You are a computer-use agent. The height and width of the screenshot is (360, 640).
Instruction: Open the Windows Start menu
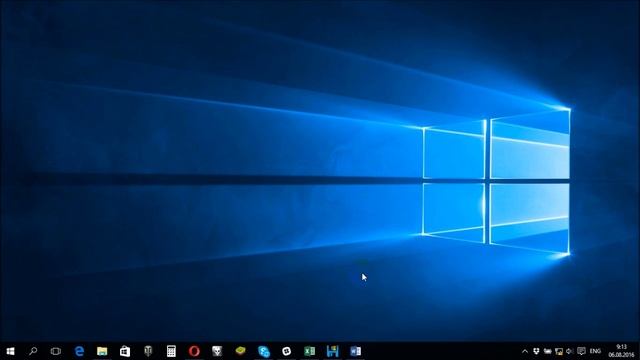pyautogui.click(x=10, y=351)
